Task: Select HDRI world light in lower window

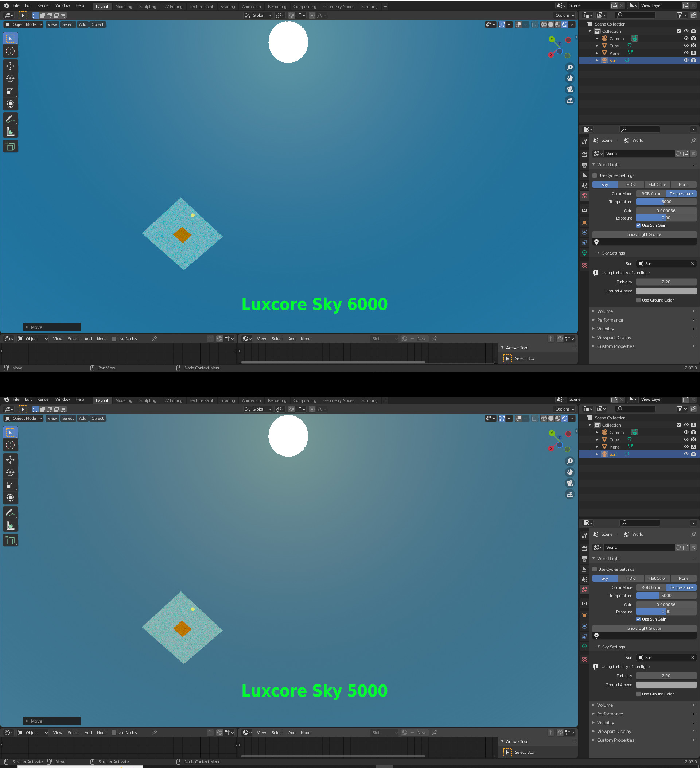Action: 631,578
